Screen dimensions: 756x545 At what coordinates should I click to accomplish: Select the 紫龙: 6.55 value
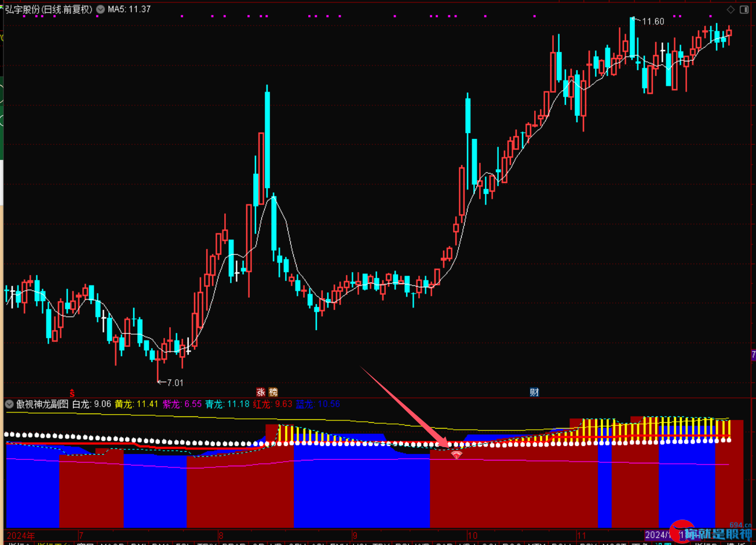pyautogui.click(x=182, y=404)
